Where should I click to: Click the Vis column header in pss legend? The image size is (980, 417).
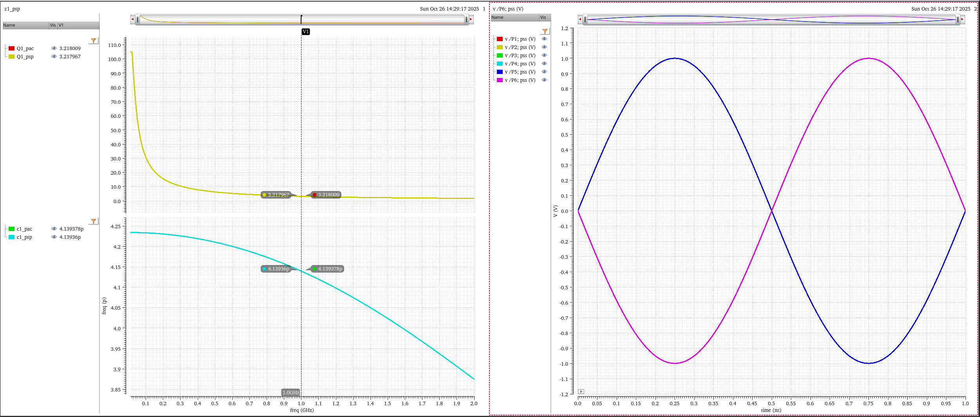coord(543,17)
